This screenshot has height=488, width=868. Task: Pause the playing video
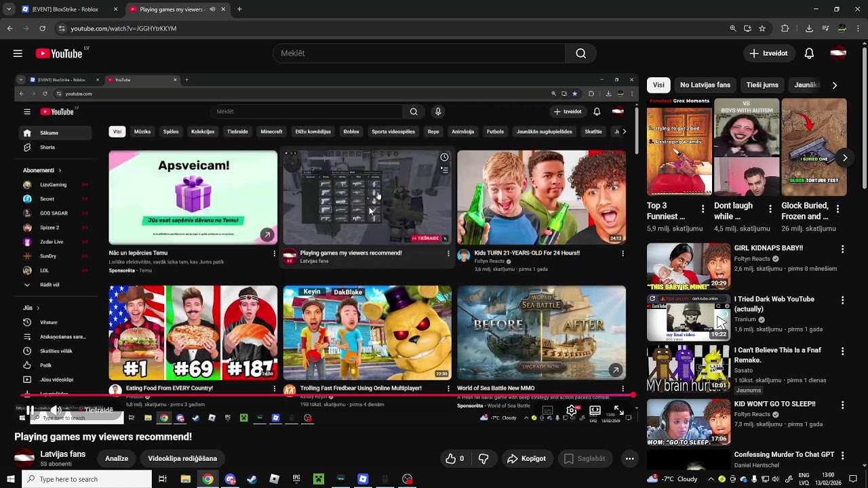click(30, 410)
